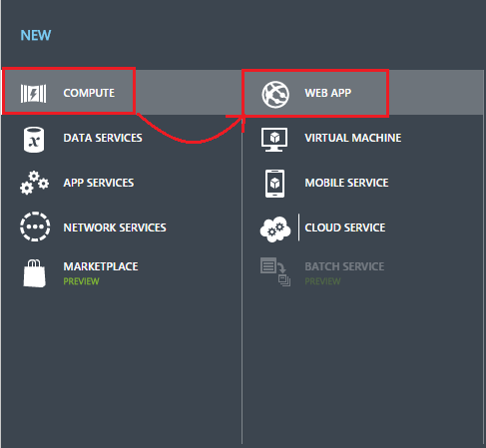Screen dimensions: 486x448
Task: Click the PREVIEW tag under Batch Service
Action: coord(322,281)
